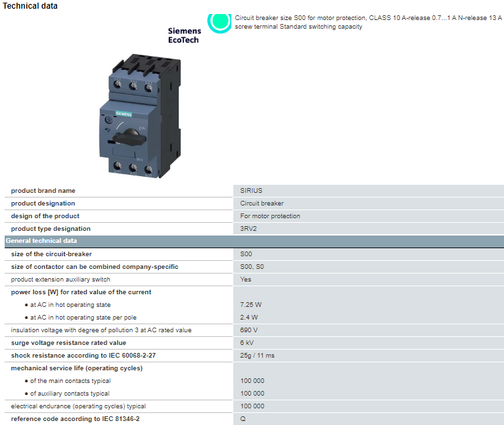Click 'power loss [W] for rated value' label
Screen dimensions: 504x425
point(81,292)
